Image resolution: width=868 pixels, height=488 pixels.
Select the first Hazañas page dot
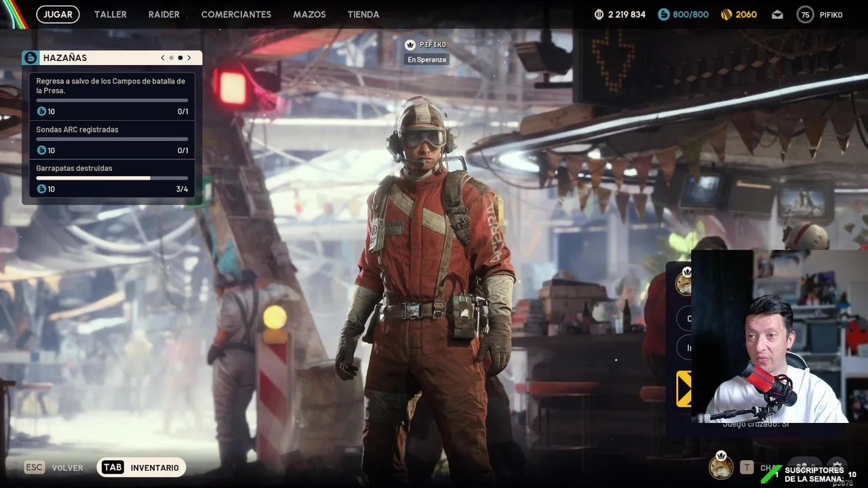click(172, 58)
